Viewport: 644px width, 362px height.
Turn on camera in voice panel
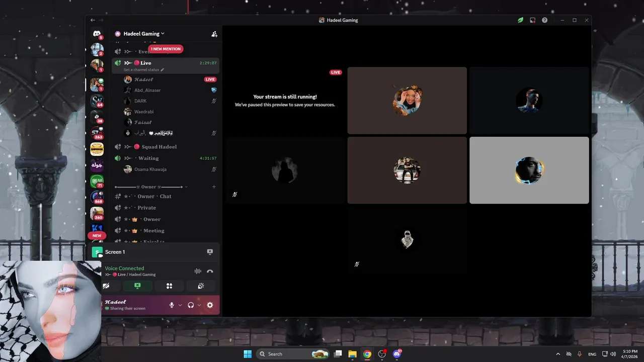(x=106, y=286)
